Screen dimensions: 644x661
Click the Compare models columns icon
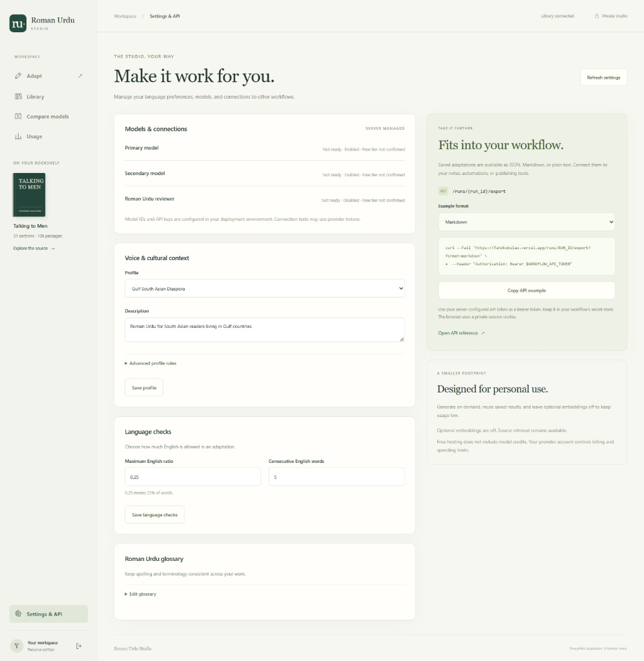click(x=18, y=116)
